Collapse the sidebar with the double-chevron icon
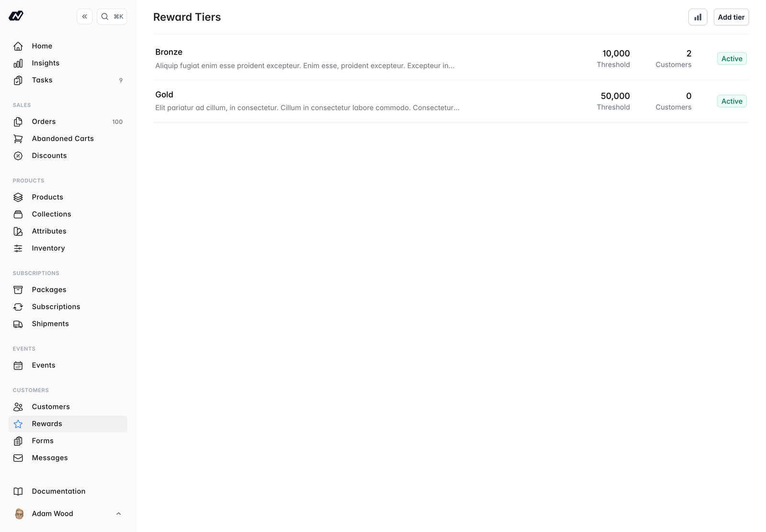 (84, 17)
